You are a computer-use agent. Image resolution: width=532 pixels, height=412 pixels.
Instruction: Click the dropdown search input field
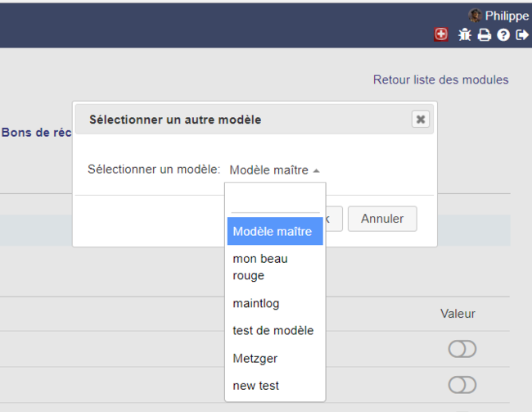click(x=274, y=201)
